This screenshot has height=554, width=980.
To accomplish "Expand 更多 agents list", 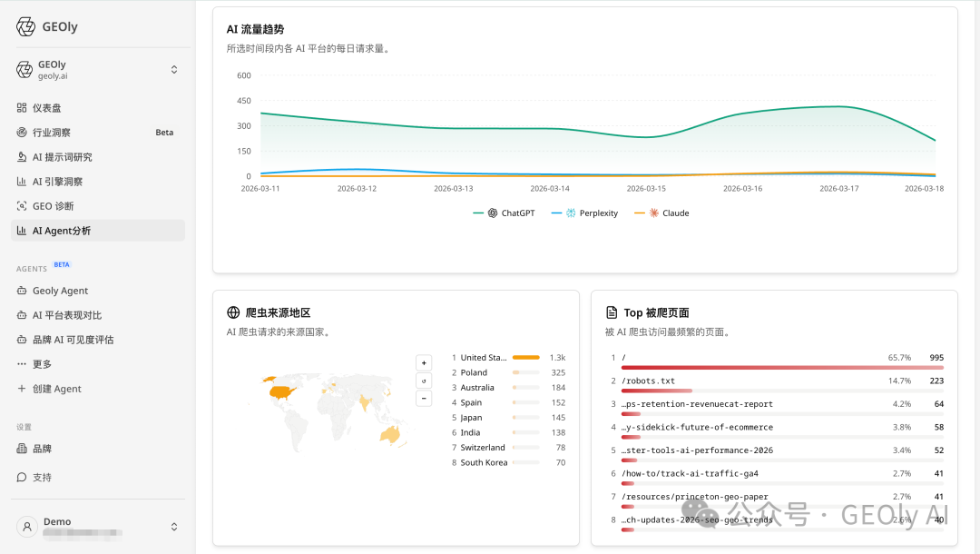I will [x=98, y=364].
